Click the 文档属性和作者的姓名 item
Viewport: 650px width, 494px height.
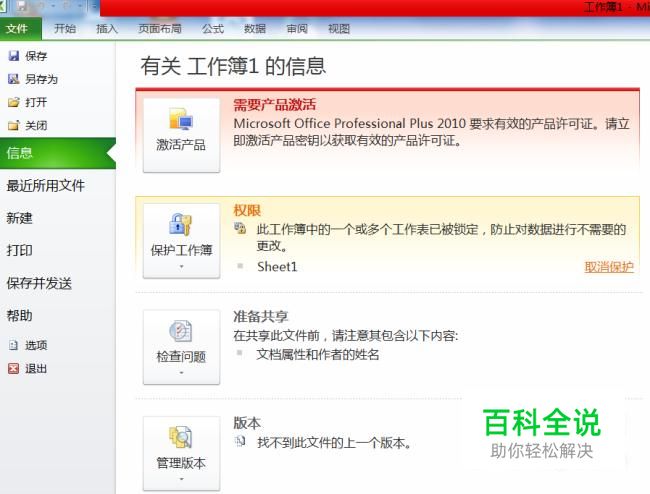point(318,355)
